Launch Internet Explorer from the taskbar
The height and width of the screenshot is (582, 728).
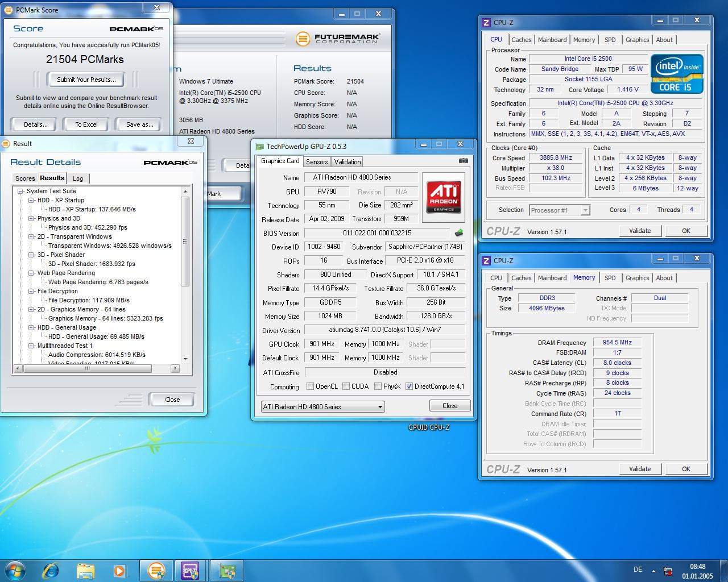point(51,570)
